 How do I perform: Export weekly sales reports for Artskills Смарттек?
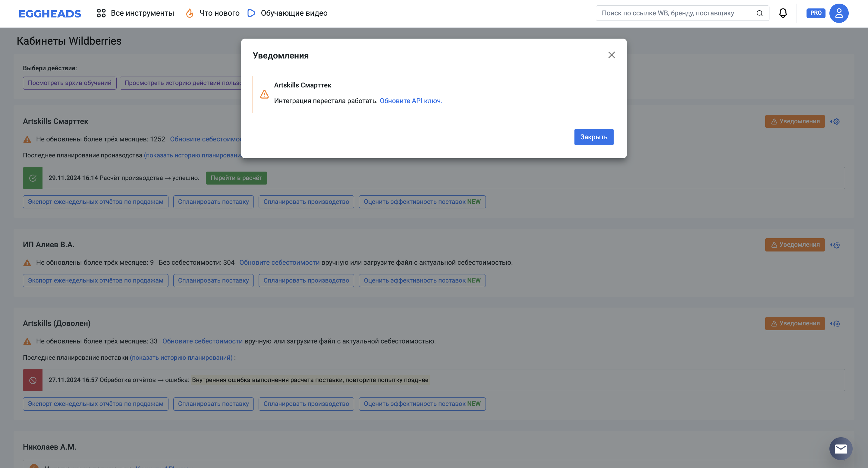(x=95, y=202)
